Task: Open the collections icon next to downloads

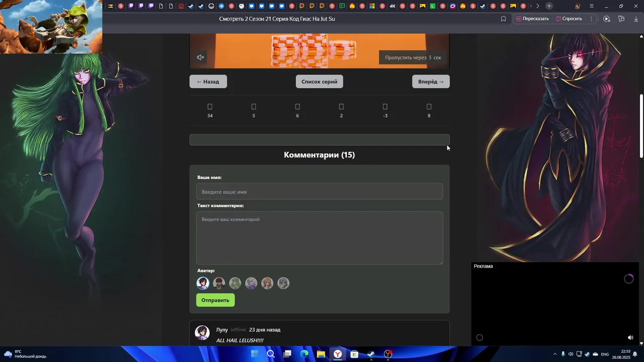Action: (621, 19)
